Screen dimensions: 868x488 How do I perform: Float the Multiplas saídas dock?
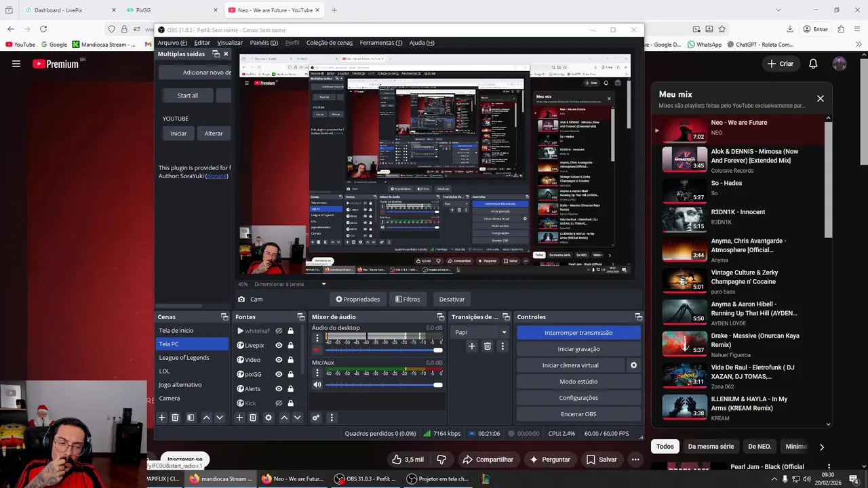(216, 54)
